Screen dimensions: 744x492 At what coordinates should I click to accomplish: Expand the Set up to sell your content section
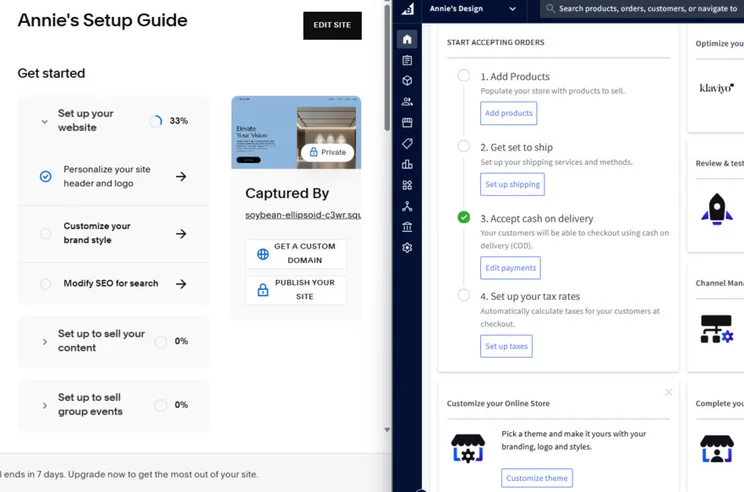point(45,342)
